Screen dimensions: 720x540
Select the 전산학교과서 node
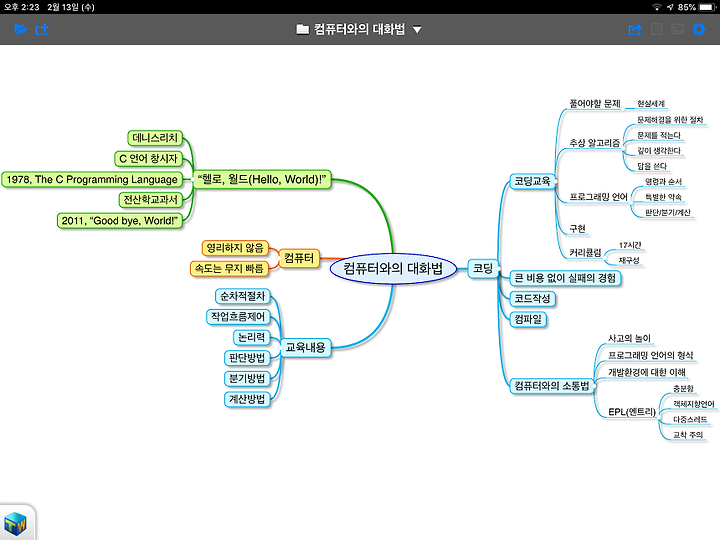(x=151, y=200)
